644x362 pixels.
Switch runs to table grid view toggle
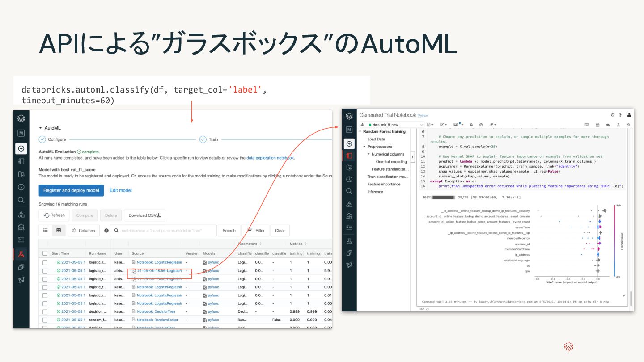[x=58, y=230]
